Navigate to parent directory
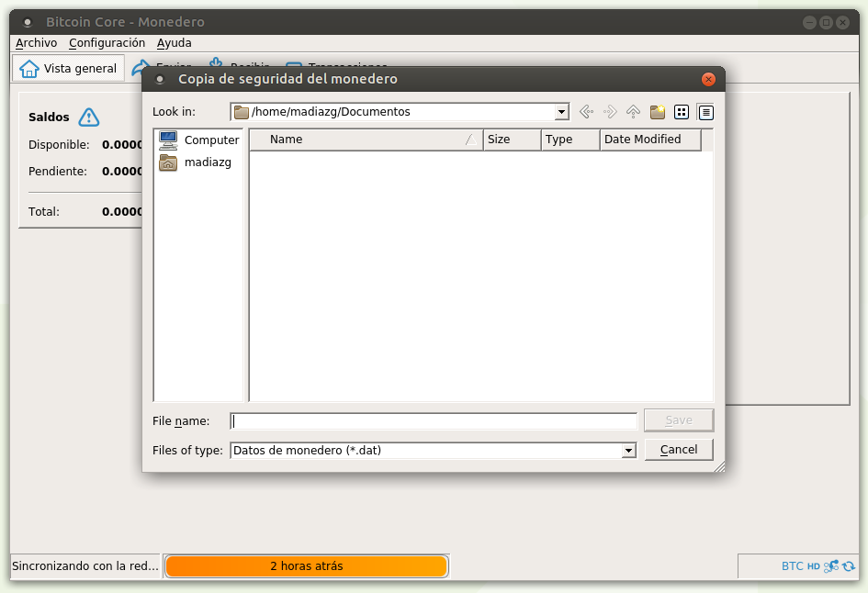The width and height of the screenshot is (868, 593). coord(633,112)
